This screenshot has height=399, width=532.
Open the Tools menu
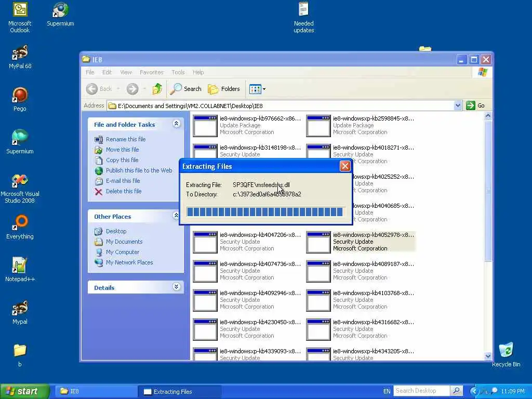click(x=178, y=72)
